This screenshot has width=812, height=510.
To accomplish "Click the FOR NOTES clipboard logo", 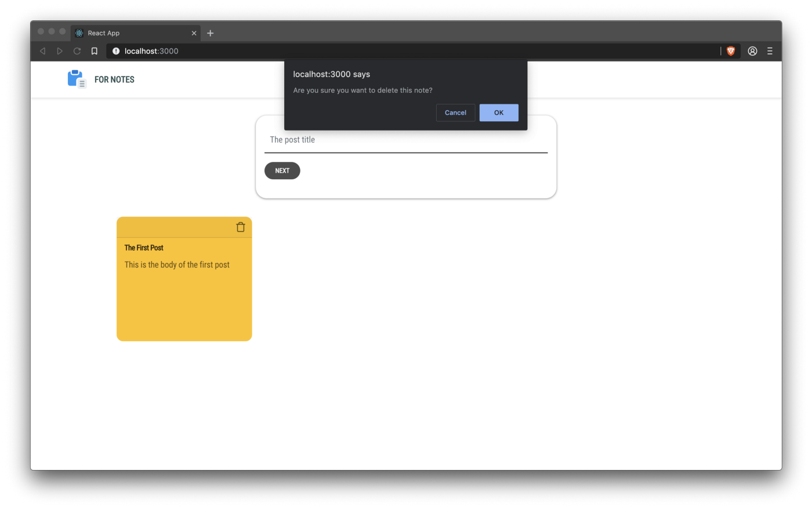I will [x=76, y=79].
